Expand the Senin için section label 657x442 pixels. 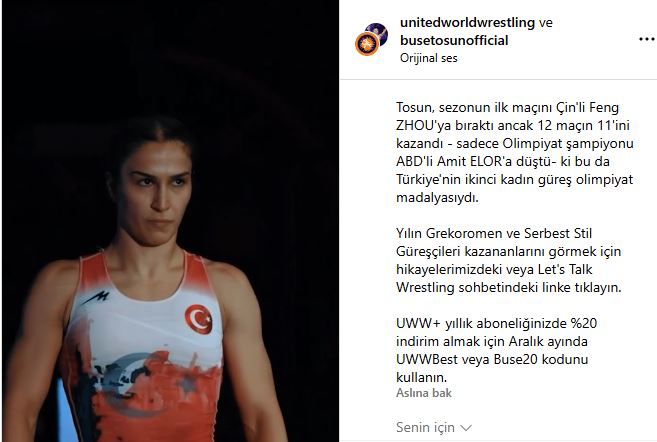pyautogui.click(x=425, y=427)
